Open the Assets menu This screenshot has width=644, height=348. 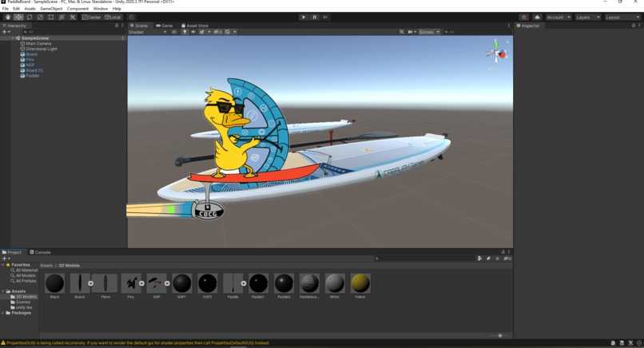click(x=30, y=9)
